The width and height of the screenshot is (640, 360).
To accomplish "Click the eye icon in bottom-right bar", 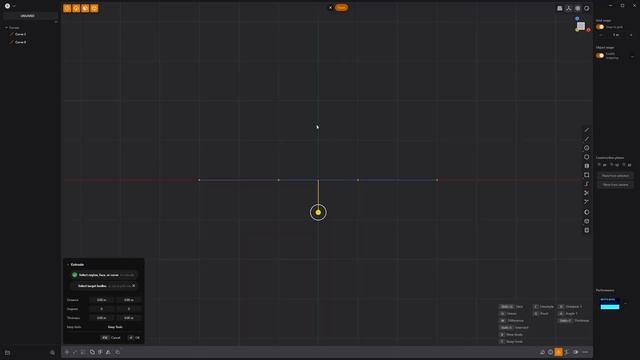I will (x=576, y=352).
